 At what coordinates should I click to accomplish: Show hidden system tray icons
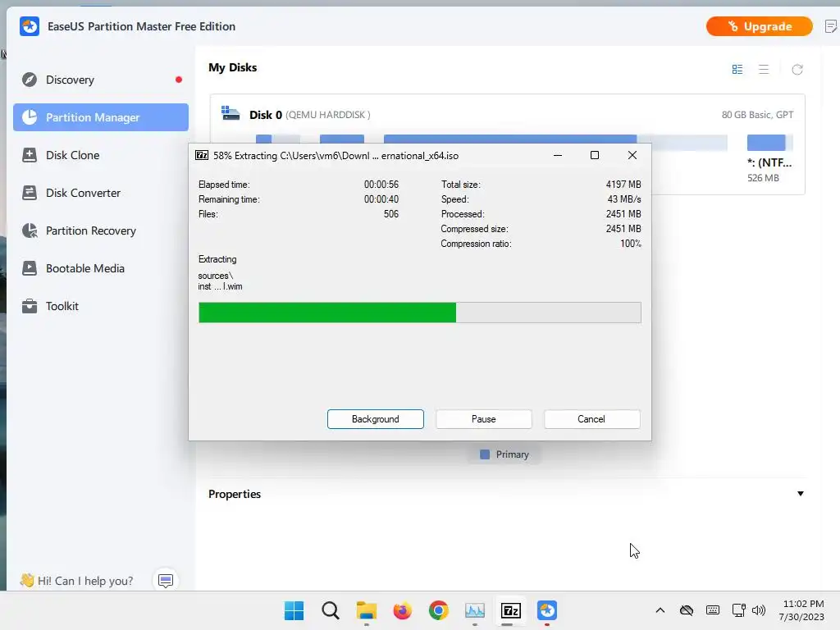[660, 610]
